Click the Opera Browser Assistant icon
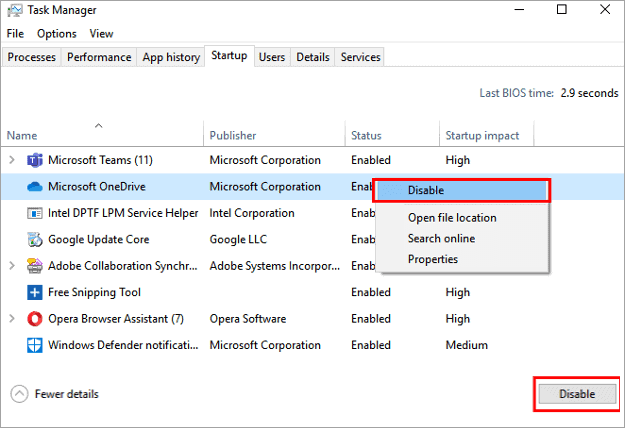Screen dimensions: 625x428 (x=34, y=319)
